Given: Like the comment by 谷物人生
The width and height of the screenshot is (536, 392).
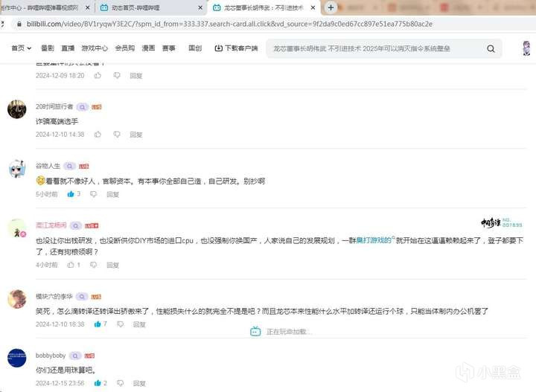Looking at the screenshot, I should [71, 194].
